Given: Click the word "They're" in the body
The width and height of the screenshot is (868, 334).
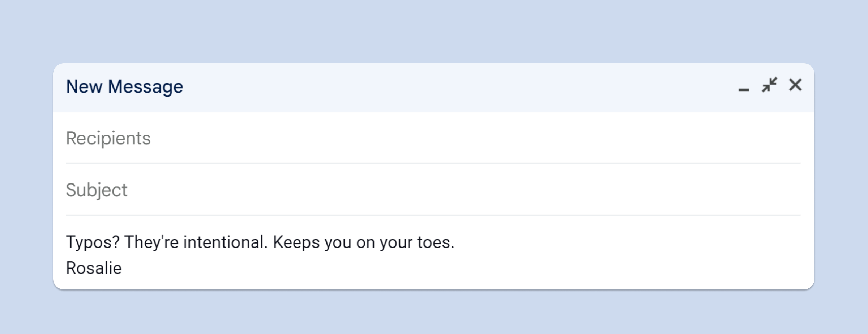Looking at the screenshot, I should coord(151,242).
